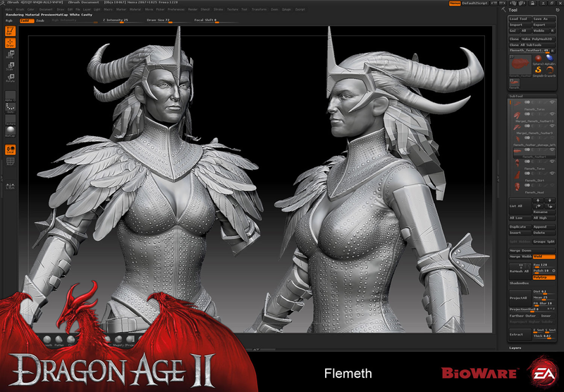The height and width of the screenshot is (392, 564).
Task: Click the ProjectAll button
Action: pos(520,298)
